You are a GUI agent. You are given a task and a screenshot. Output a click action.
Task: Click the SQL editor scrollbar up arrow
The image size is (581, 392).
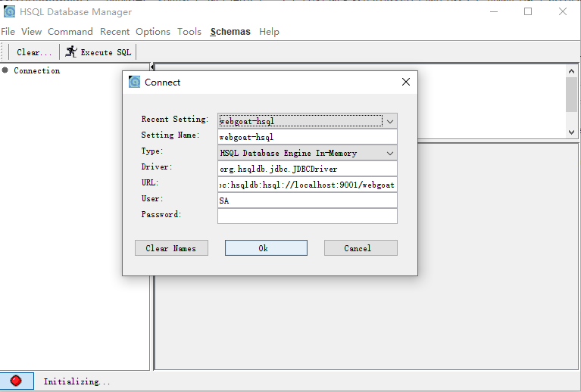tap(571, 71)
